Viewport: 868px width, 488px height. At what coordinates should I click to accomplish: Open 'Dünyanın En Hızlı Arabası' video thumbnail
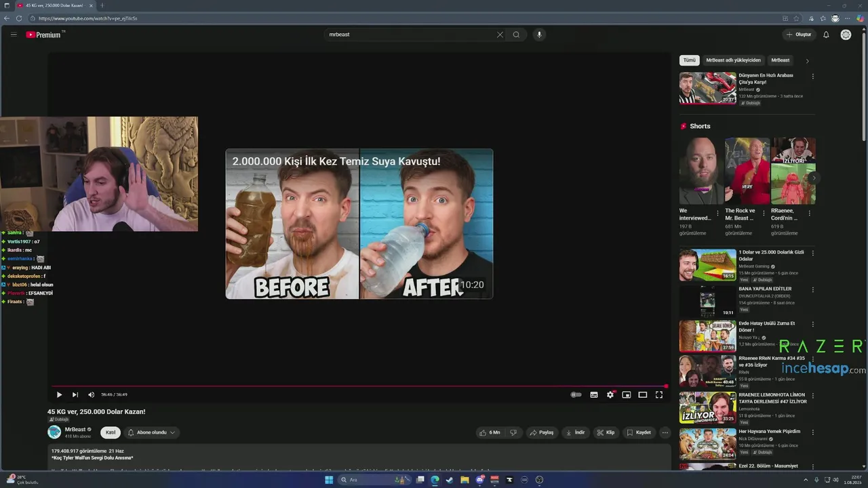(x=707, y=88)
